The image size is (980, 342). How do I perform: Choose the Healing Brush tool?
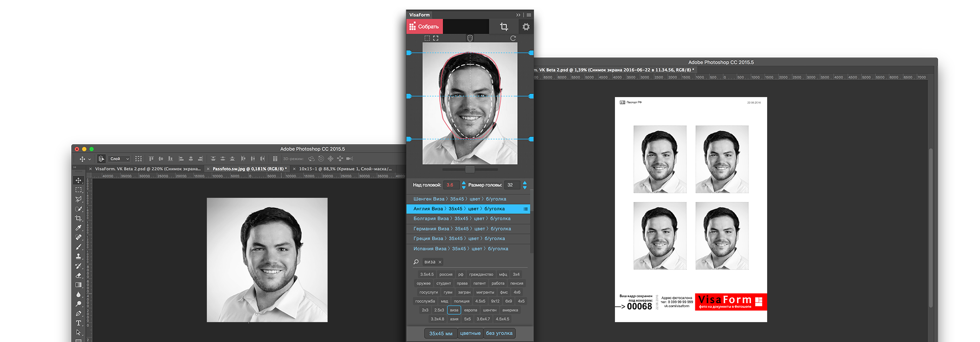(x=78, y=237)
